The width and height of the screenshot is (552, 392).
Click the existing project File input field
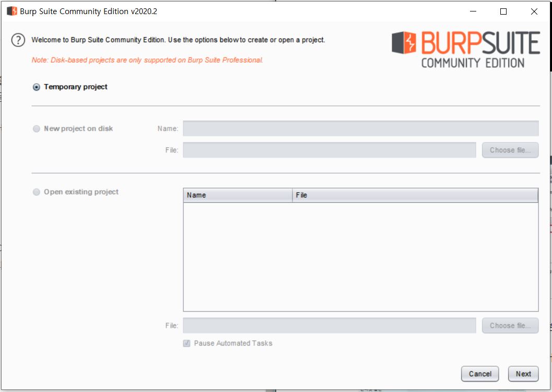(x=330, y=326)
